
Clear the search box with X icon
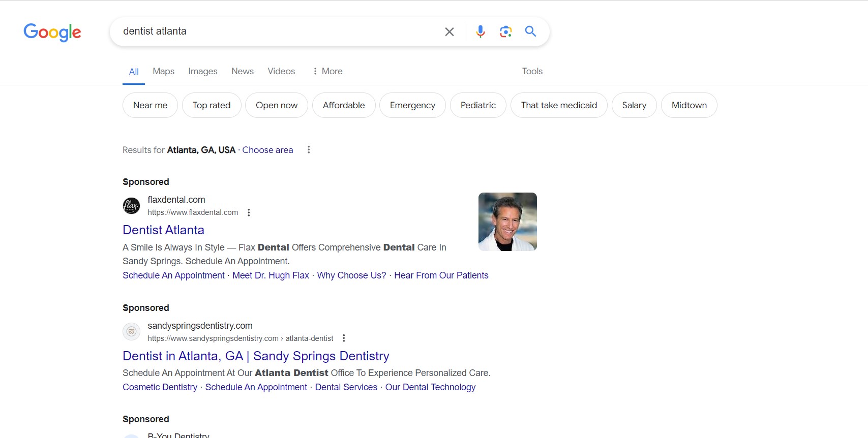tap(449, 32)
